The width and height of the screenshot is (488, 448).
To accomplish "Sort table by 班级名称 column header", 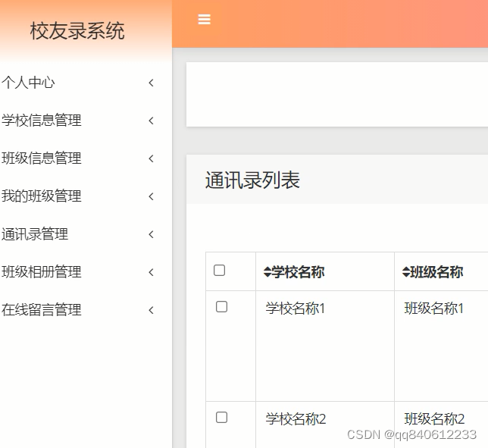I will coord(433,272).
